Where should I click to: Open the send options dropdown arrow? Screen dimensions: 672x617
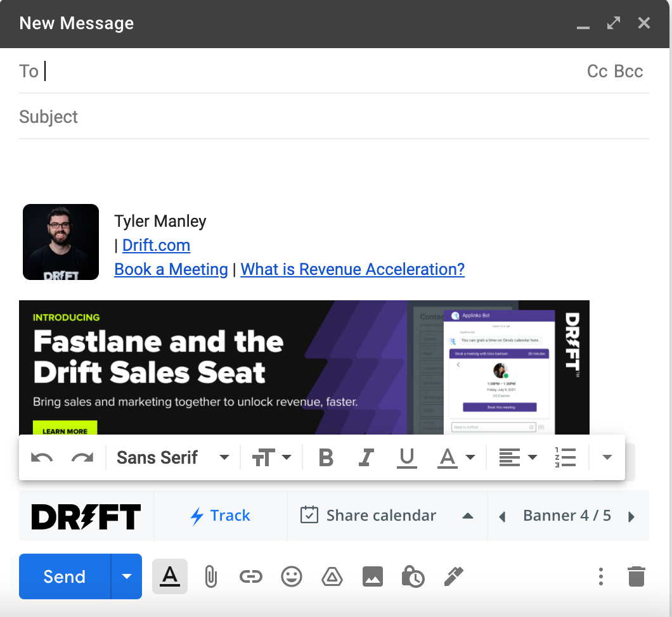[x=126, y=576]
